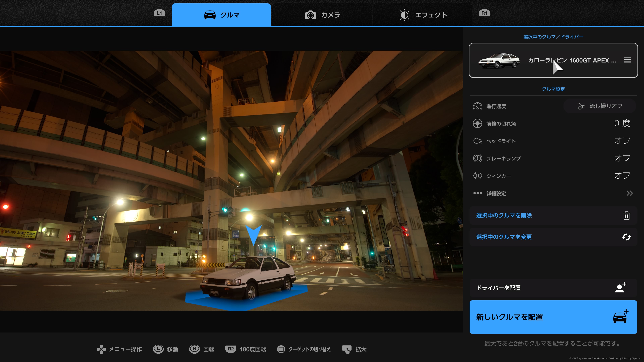Adjust the 前輪の切れ角 0 度 value
Viewport: 644px width, 362px height.
[622, 123]
